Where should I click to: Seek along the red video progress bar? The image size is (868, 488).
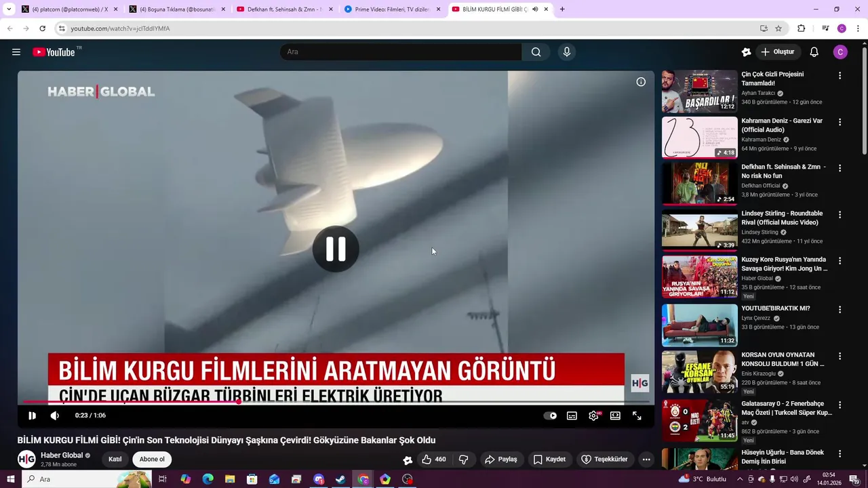point(336,402)
